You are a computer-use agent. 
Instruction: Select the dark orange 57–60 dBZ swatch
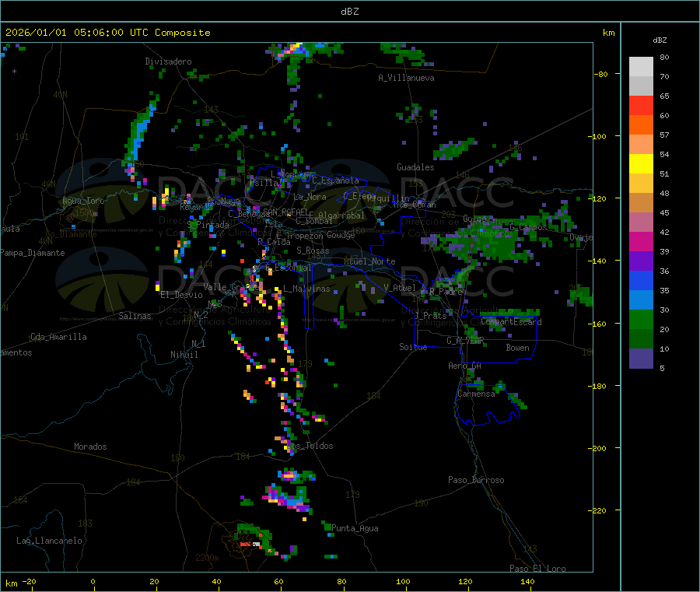641,125
